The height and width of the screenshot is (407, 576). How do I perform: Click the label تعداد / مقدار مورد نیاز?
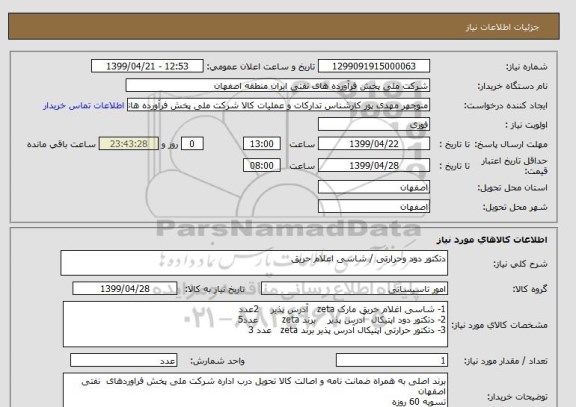505,361
